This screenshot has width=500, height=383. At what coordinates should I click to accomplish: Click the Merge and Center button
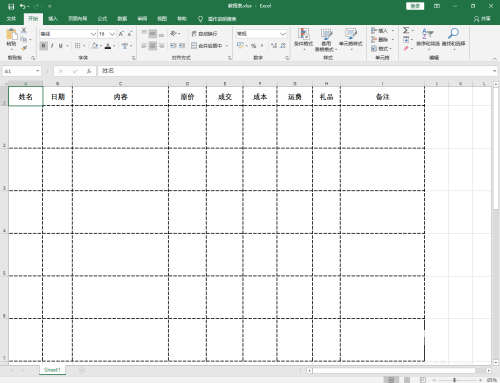click(x=207, y=46)
